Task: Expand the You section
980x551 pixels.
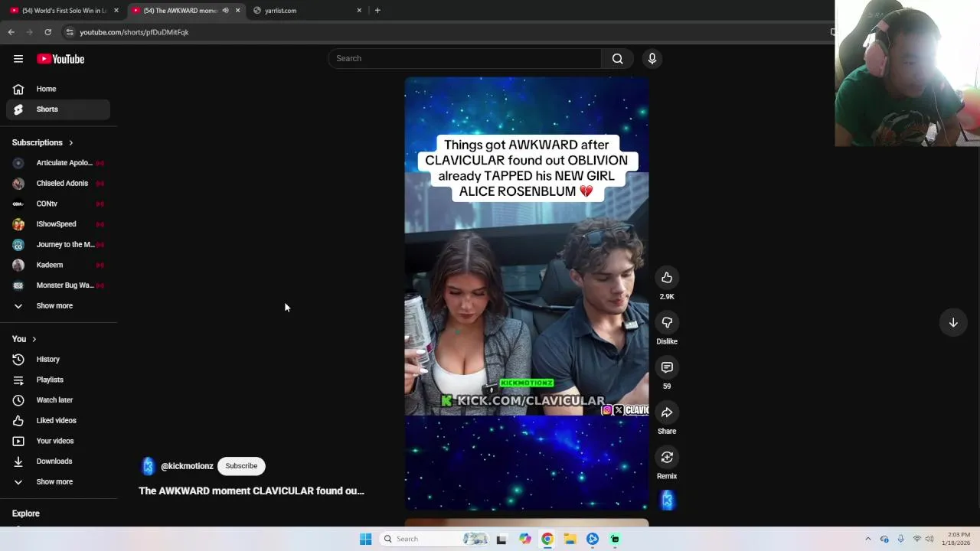Action: pos(24,339)
